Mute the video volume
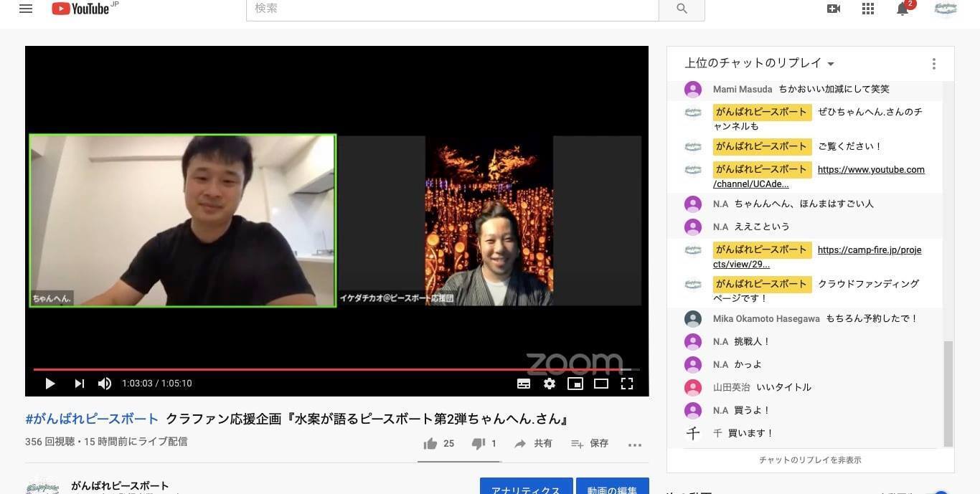This screenshot has width=980, height=494. (105, 384)
